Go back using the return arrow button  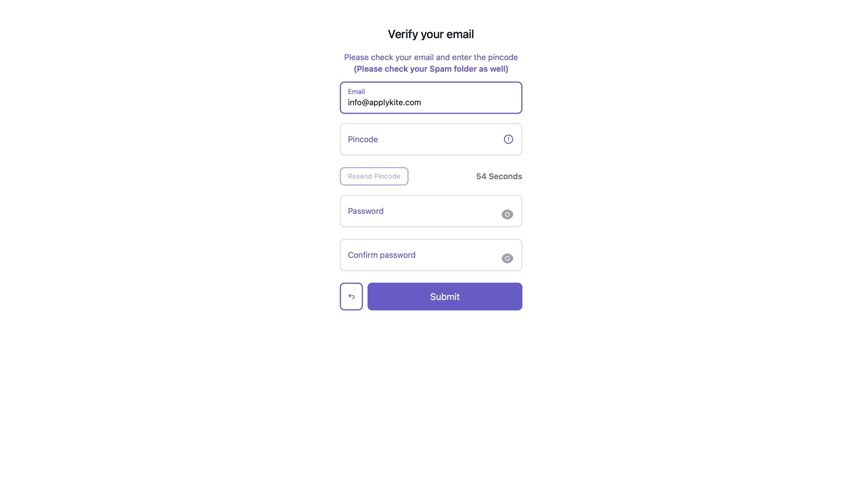point(351,296)
